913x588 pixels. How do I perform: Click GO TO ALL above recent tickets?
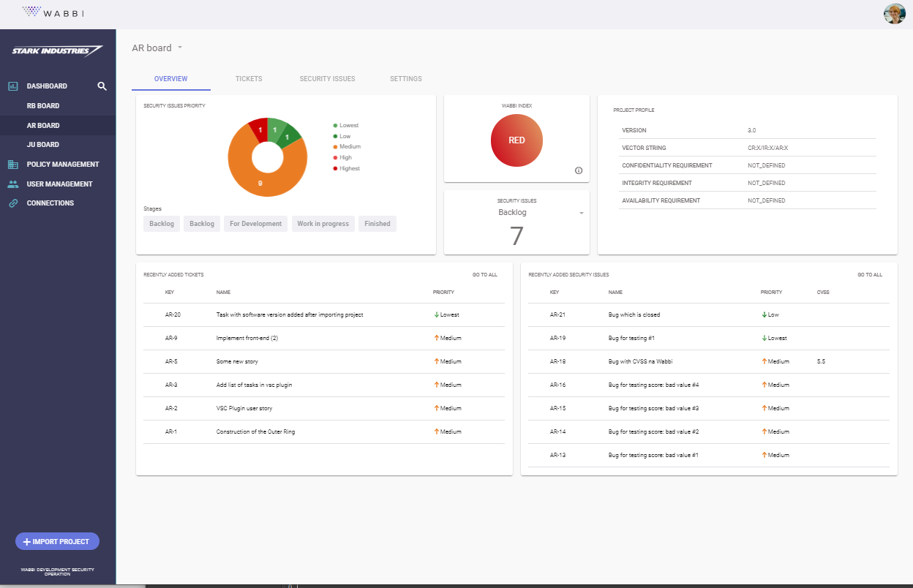pos(485,274)
